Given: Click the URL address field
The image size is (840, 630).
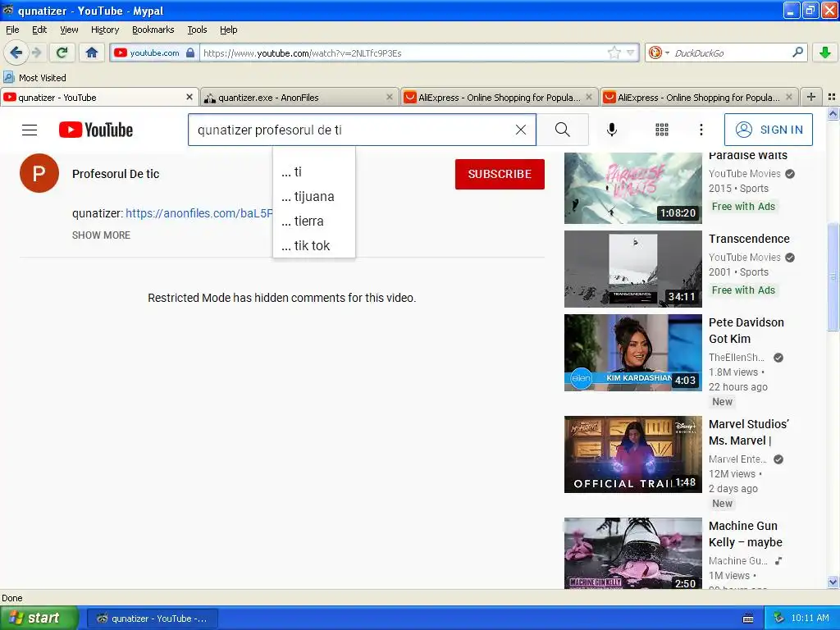Looking at the screenshot, I should pos(402,52).
